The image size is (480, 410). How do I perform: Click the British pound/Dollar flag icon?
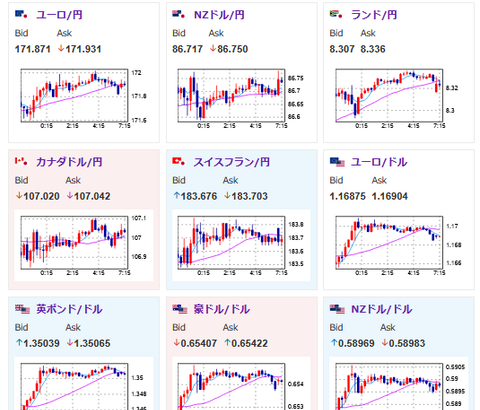[22, 309]
